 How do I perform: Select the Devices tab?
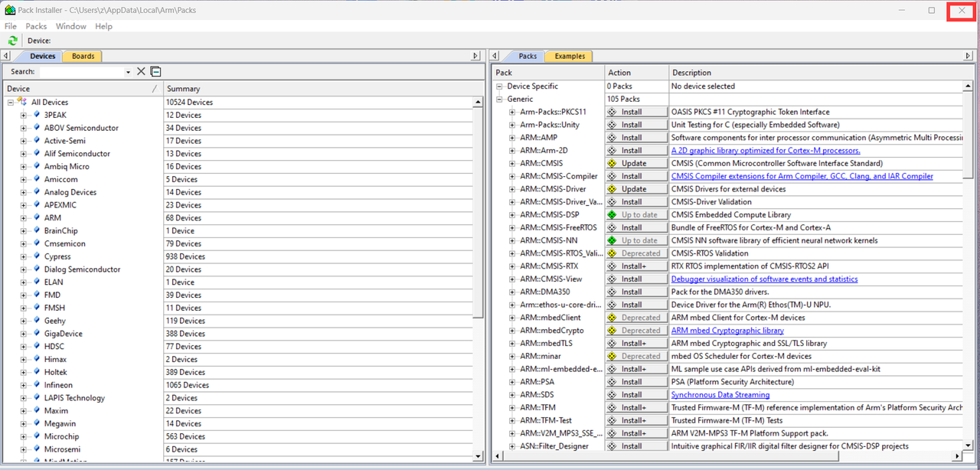[x=42, y=56]
